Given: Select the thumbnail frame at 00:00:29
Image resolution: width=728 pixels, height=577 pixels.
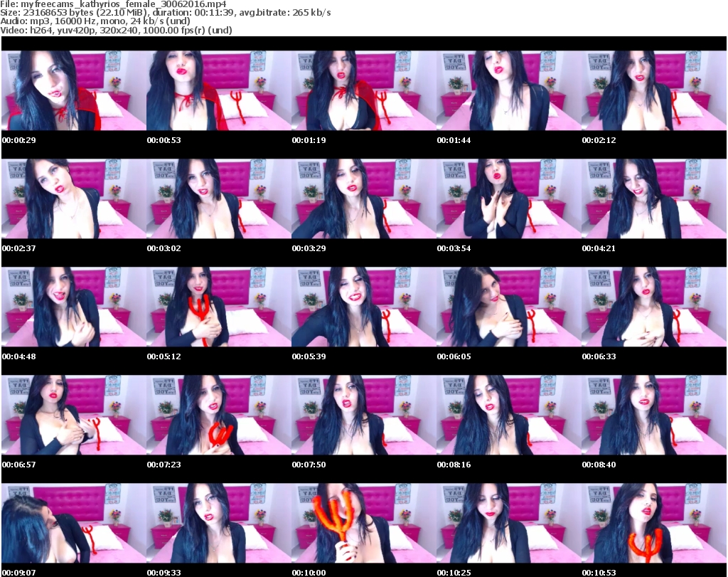Looking at the screenshot, I should pos(74,90).
